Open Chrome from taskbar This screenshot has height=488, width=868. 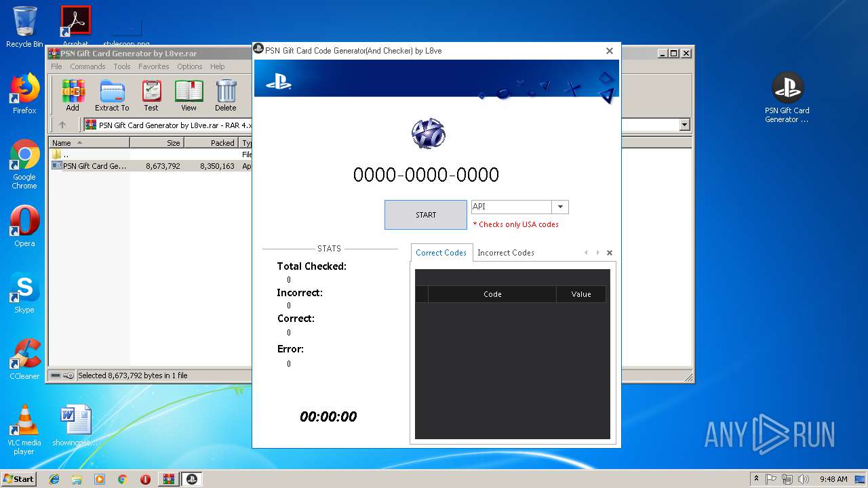coord(123,479)
